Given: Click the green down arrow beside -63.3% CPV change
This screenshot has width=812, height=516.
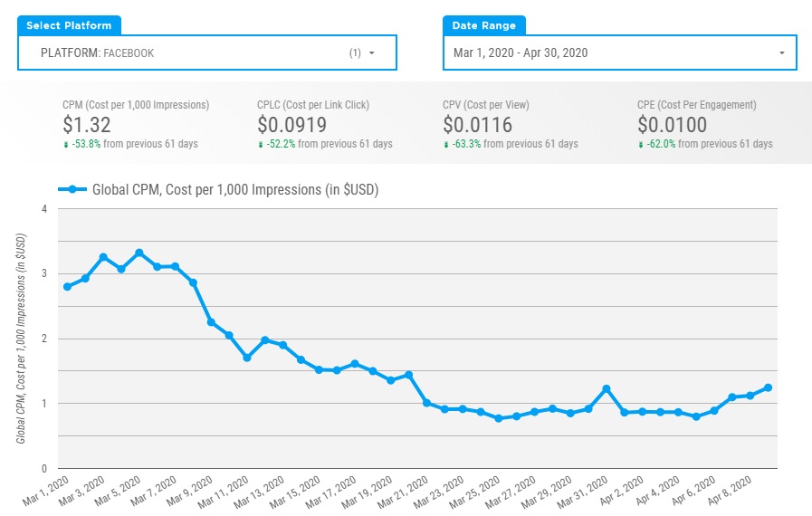Looking at the screenshot, I should [446, 145].
